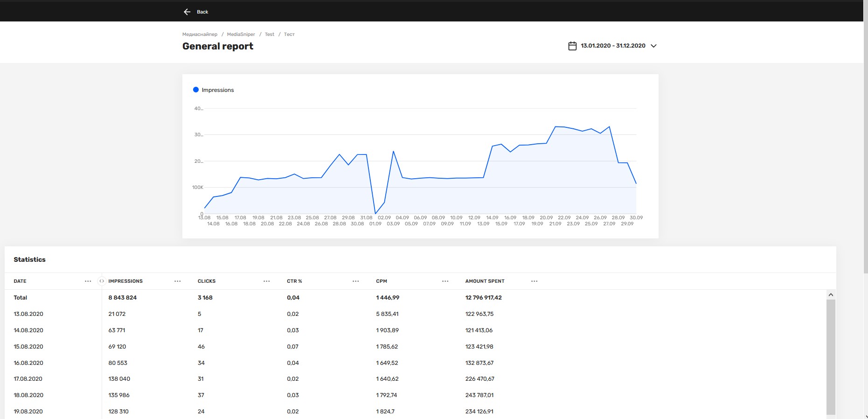This screenshot has width=868, height=419.
Task: Sort by the CLICKS column header
Action: tap(207, 281)
